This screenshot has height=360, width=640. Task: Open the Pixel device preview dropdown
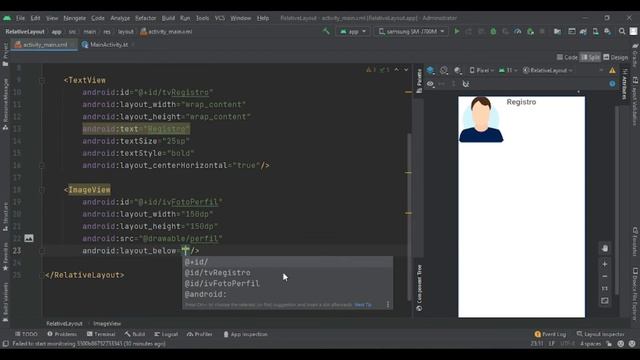click(482, 70)
